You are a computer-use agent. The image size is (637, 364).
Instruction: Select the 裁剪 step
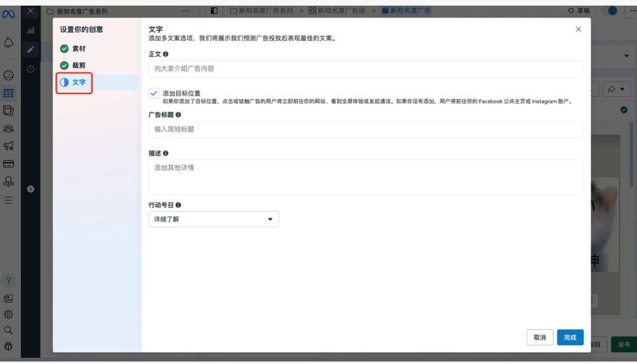click(79, 65)
